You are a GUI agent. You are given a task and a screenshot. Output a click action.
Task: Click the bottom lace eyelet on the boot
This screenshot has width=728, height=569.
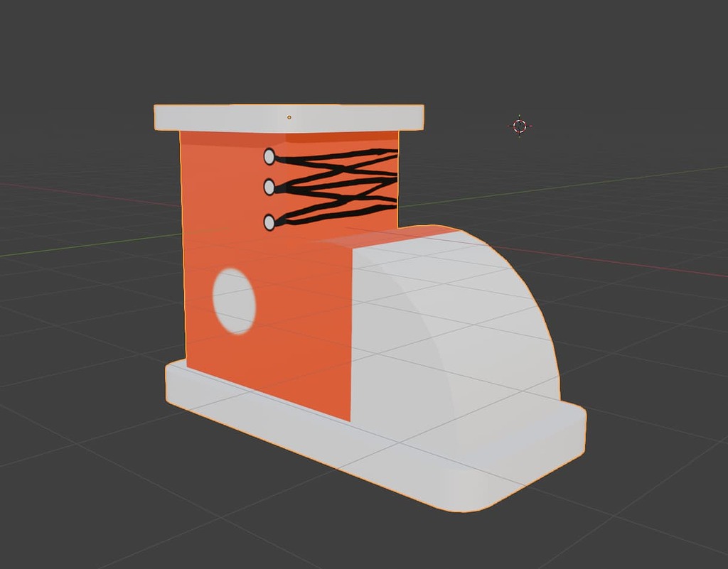(269, 222)
